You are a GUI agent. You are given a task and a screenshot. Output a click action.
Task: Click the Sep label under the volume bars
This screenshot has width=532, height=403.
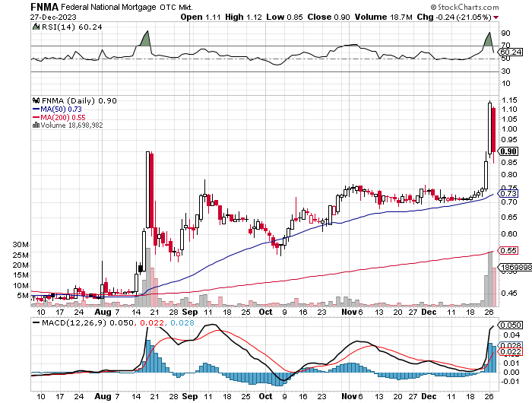(190, 312)
